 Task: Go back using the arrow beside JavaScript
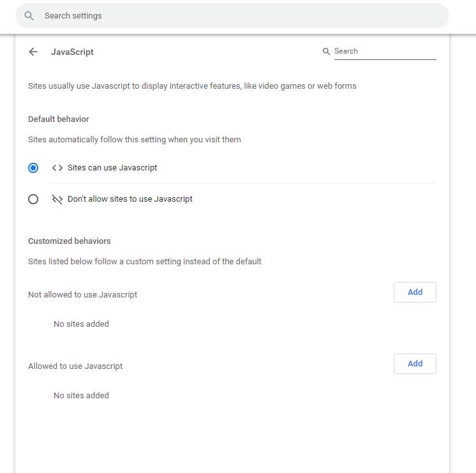(33, 52)
